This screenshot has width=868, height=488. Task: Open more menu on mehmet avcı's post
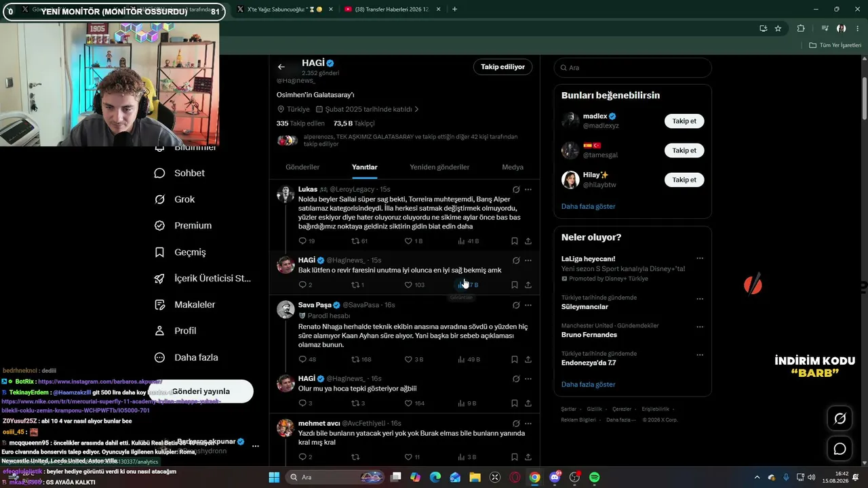[x=528, y=423]
